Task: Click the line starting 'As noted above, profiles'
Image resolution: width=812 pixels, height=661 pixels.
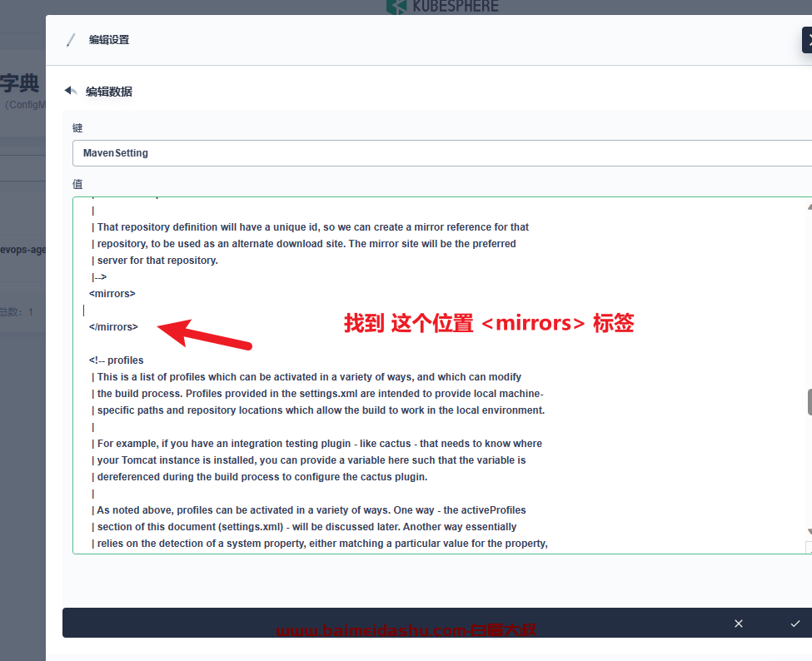Action: click(x=309, y=510)
